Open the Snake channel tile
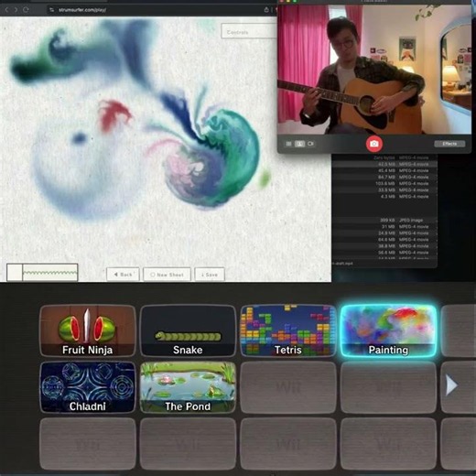This screenshot has height=476, width=476. [x=188, y=330]
